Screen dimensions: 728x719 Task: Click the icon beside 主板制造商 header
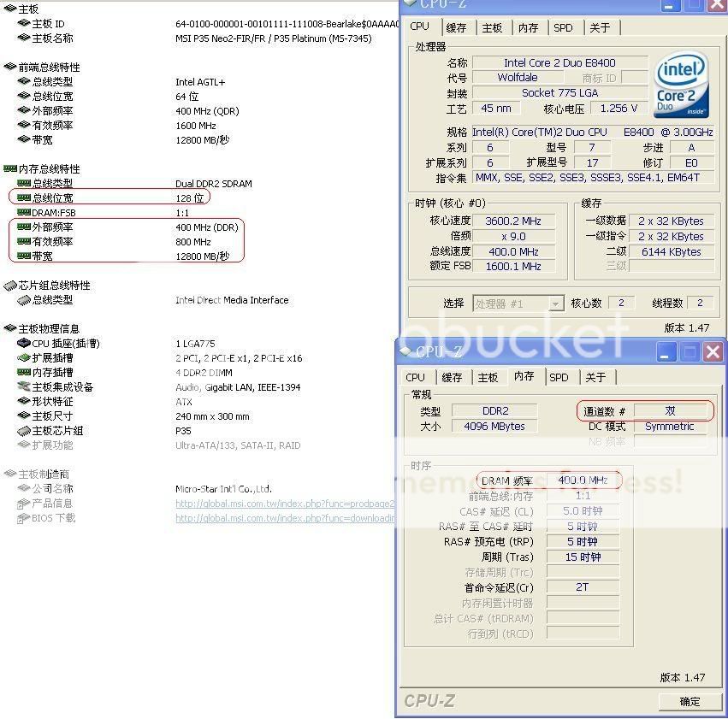click(x=10, y=474)
